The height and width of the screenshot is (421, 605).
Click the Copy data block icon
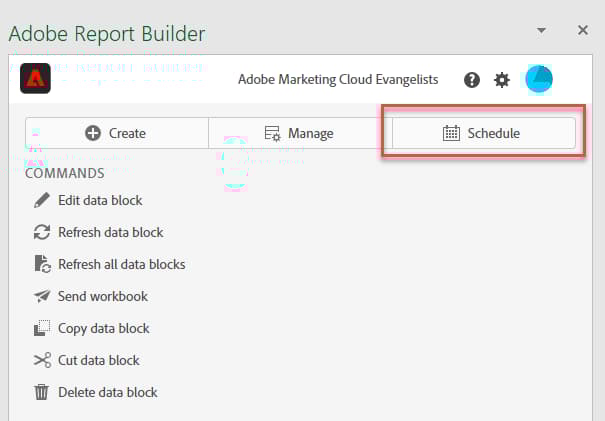[42, 328]
